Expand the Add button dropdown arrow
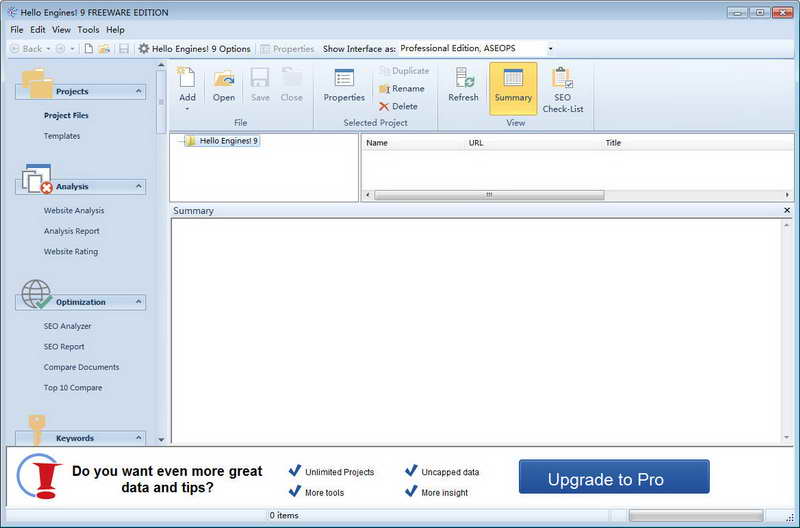 coord(187,109)
